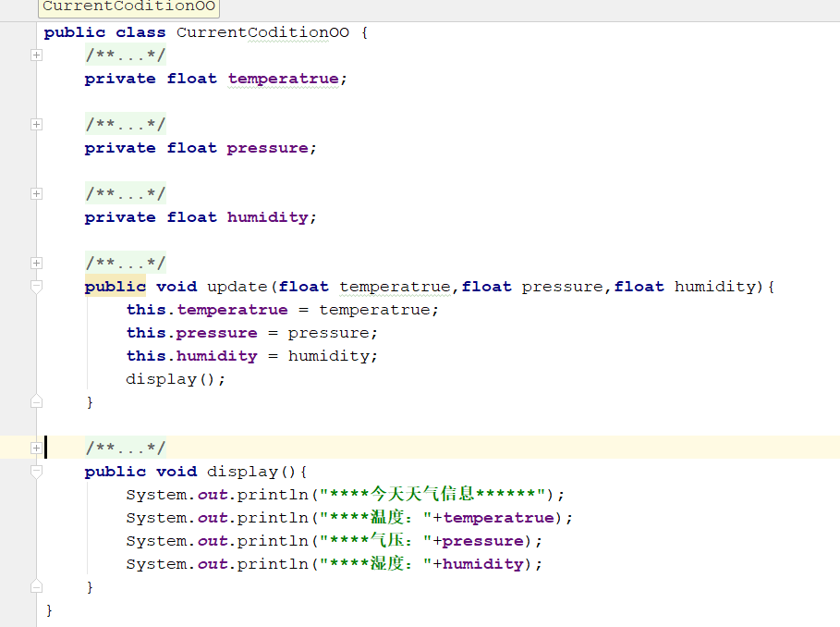Click the 今天天气信息 string literal
This screenshot has height=627, width=840.
point(432,494)
